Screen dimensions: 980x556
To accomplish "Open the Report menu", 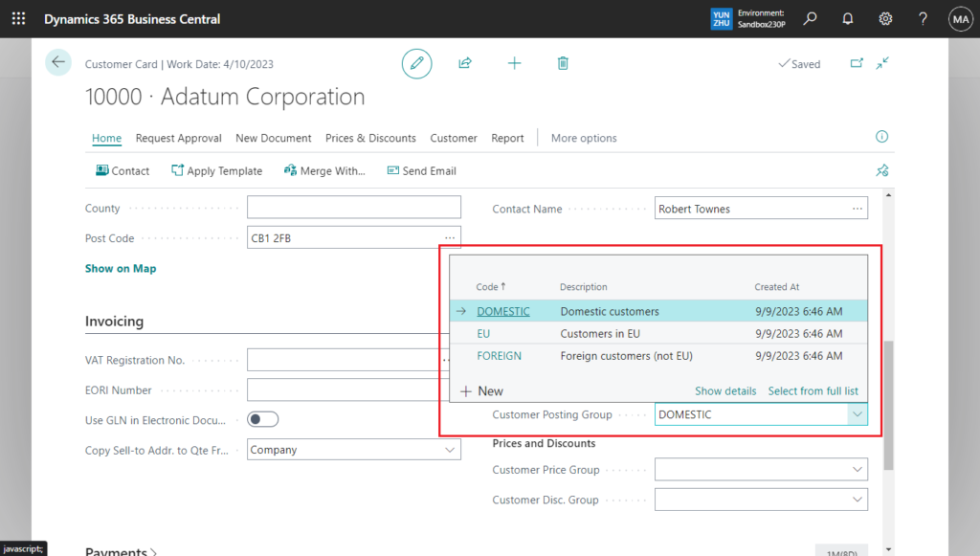I will pyautogui.click(x=507, y=138).
